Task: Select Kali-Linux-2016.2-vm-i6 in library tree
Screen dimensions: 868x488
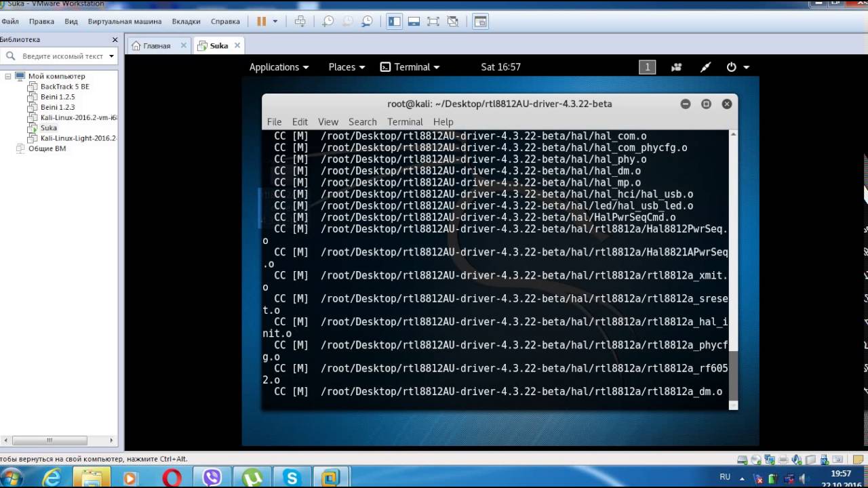Action: point(79,117)
